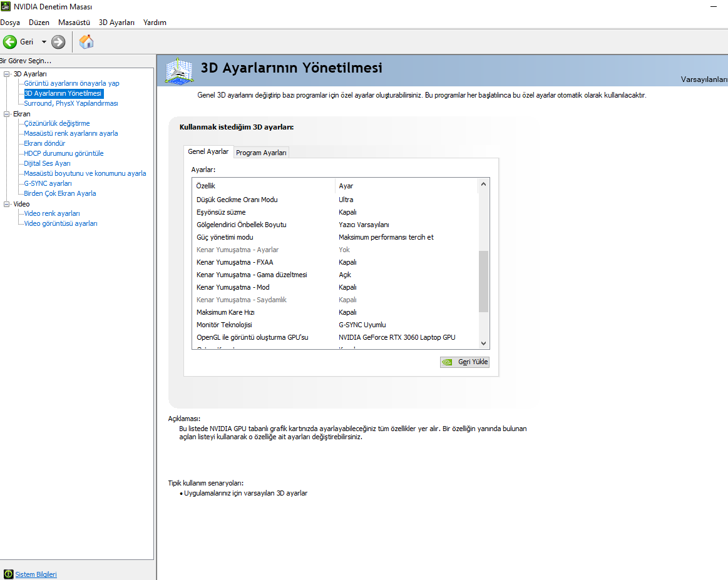Click the settings list scrollbar thumb

point(483,281)
